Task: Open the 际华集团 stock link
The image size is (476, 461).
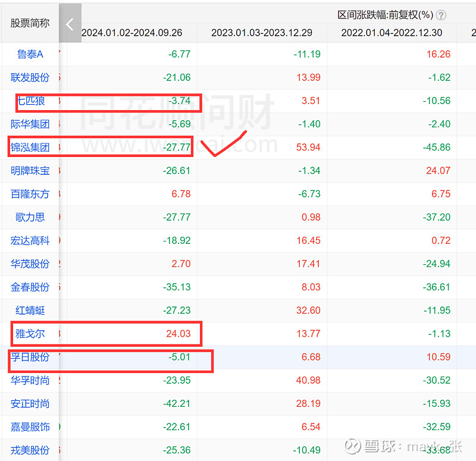Action: click(x=30, y=124)
